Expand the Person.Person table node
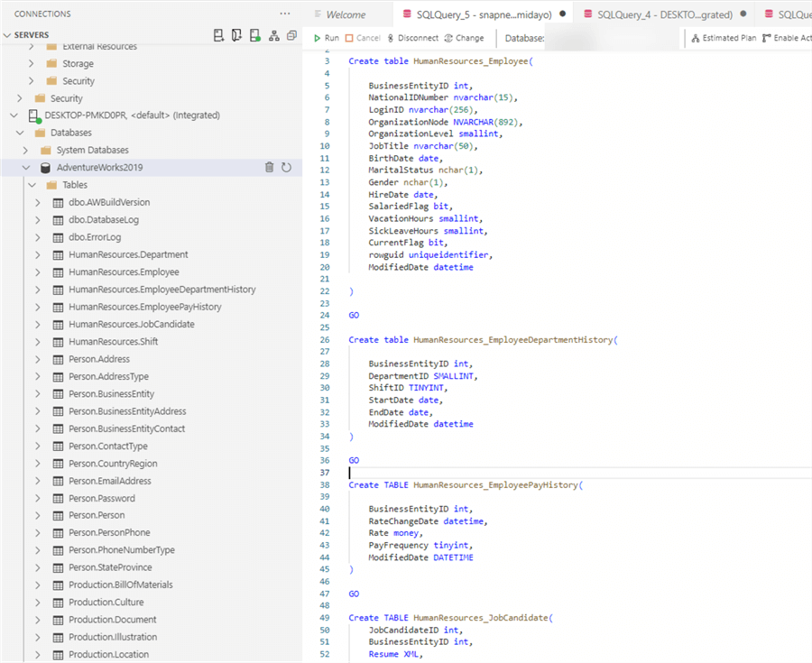 38,515
